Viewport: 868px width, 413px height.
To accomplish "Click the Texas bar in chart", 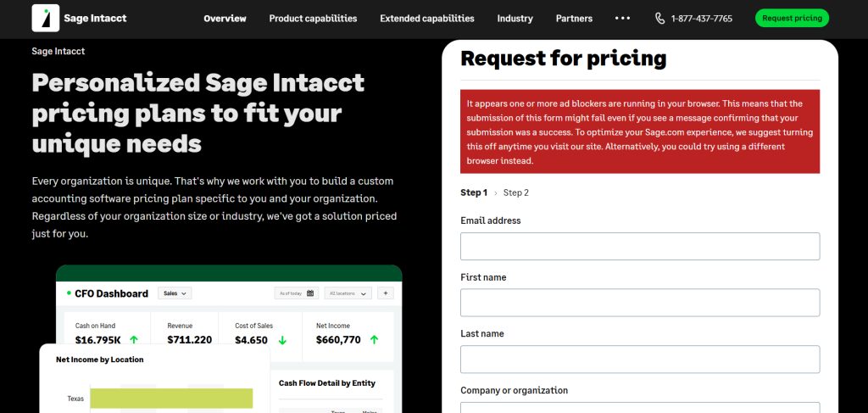I will (x=171, y=398).
